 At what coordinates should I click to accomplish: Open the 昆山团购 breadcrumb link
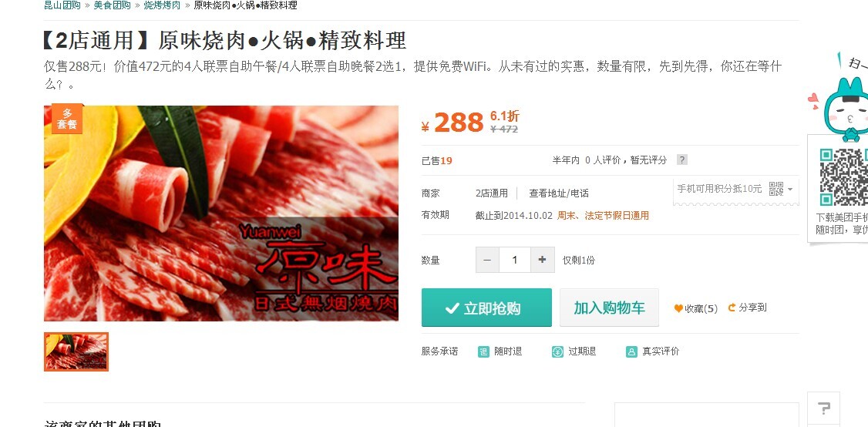click(62, 5)
